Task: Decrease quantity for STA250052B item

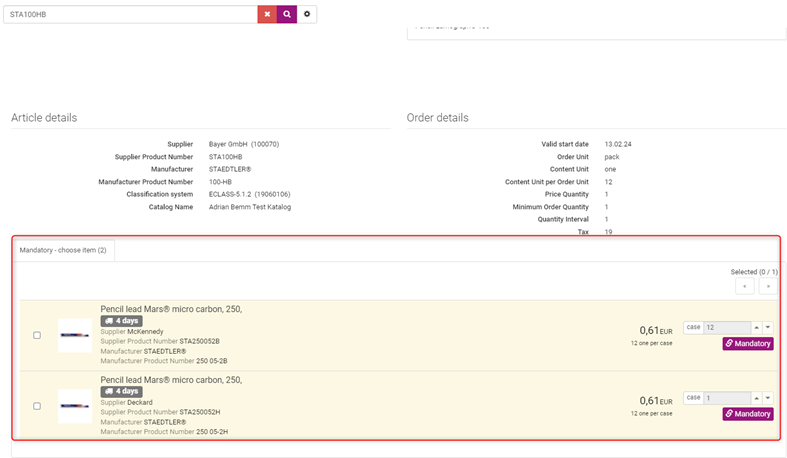Action: 768,327
